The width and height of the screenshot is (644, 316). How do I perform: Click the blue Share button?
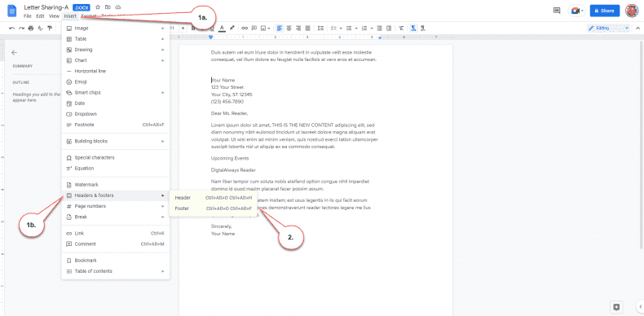point(605,11)
